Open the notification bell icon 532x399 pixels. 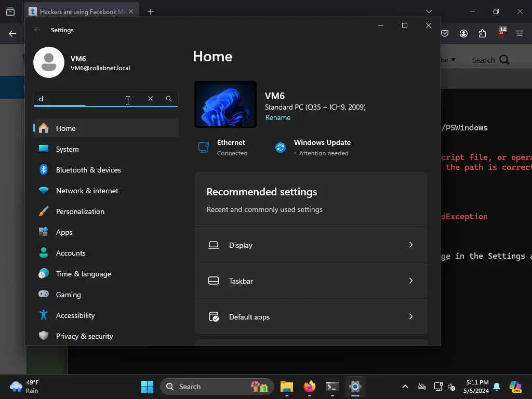(x=497, y=387)
